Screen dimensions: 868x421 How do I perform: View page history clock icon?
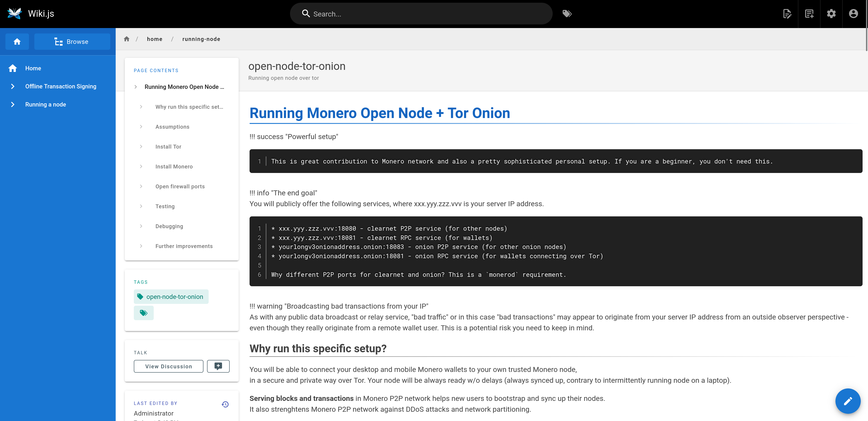coord(225,404)
